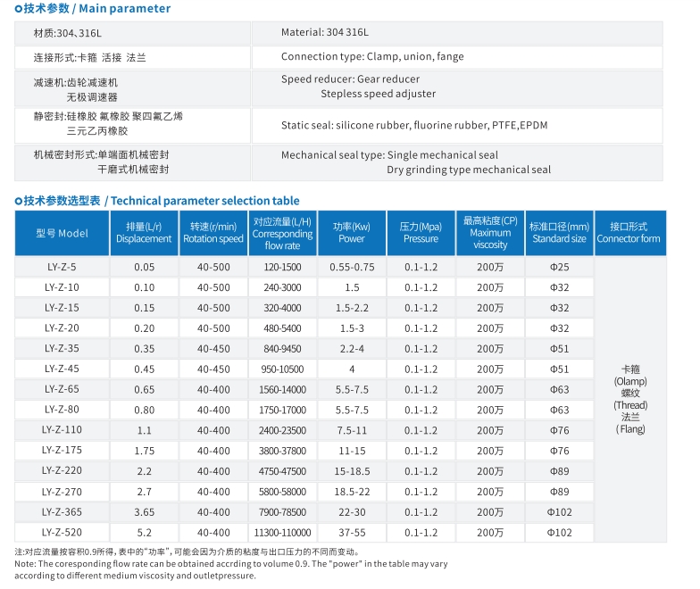Click the 'Rotation speed' column header
Viewport: 700px width, 589px height.
pyautogui.click(x=213, y=234)
